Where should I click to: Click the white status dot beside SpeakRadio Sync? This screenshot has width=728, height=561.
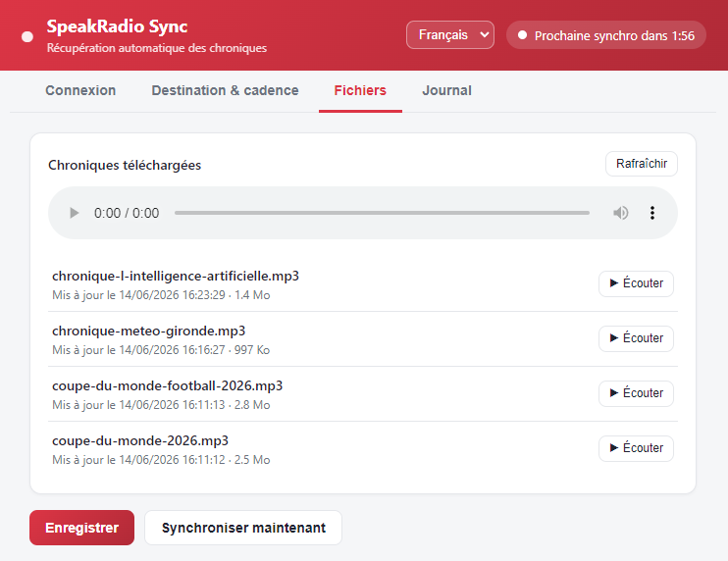(27, 36)
